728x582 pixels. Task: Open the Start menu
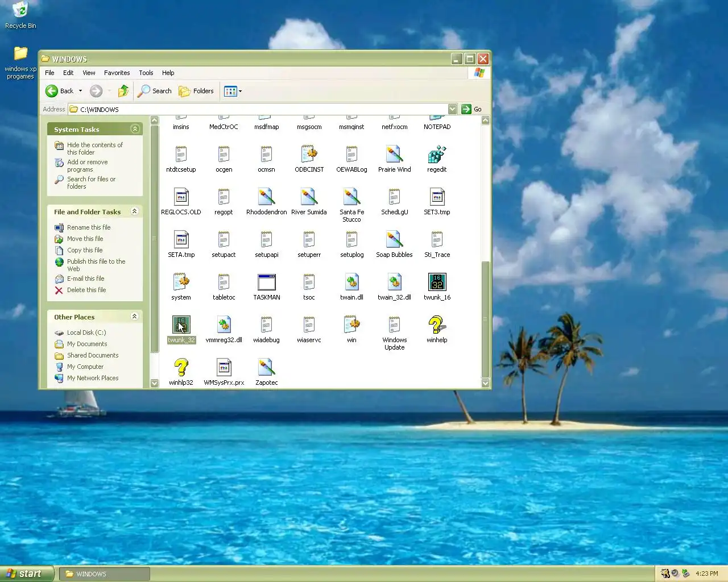pyautogui.click(x=27, y=573)
